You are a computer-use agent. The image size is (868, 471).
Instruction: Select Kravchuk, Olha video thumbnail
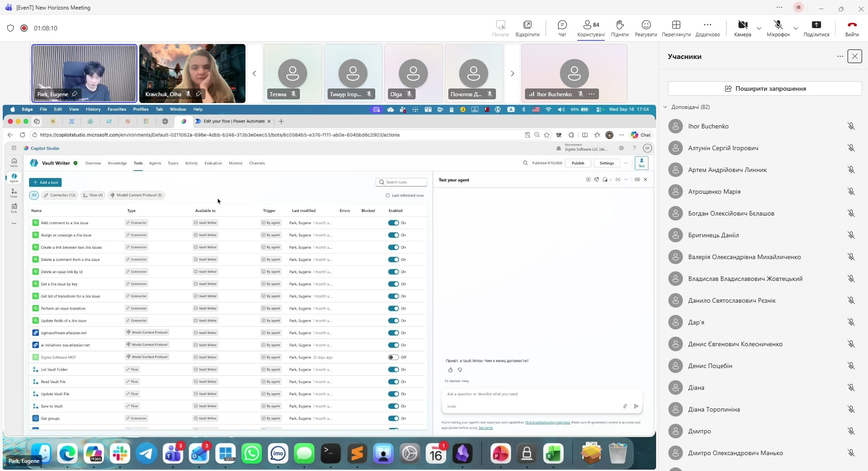click(192, 74)
